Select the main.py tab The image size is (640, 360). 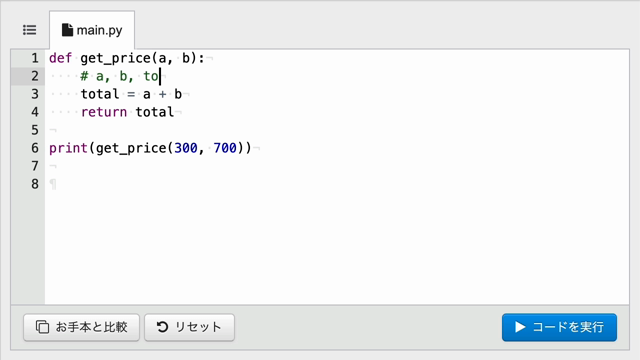pos(92,30)
